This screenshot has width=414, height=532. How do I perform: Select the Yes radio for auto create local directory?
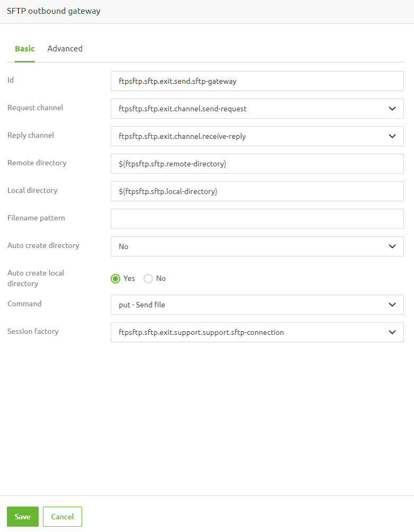coord(115,278)
